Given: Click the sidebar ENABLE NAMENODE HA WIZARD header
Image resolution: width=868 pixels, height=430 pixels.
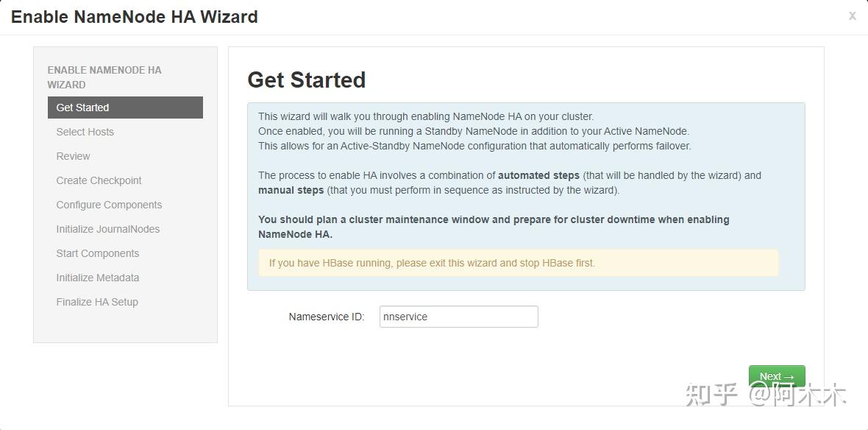Looking at the screenshot, I should coord(104,77).
